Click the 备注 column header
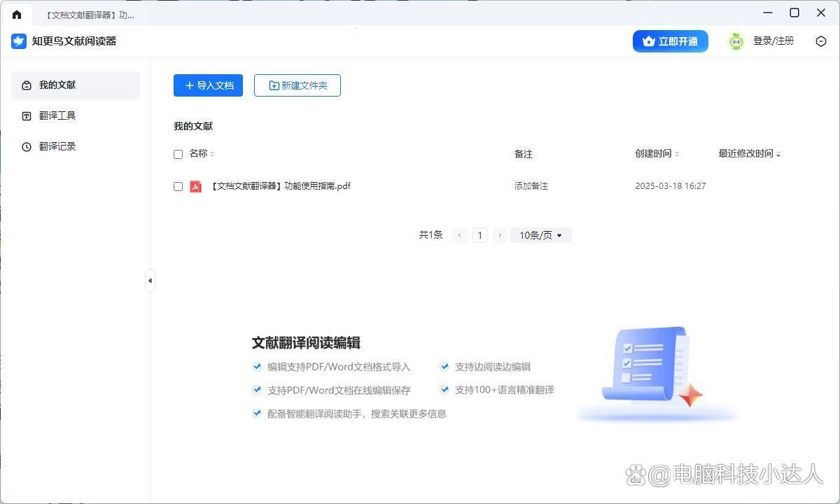840x504 pixels. click(x=524, y=154)
